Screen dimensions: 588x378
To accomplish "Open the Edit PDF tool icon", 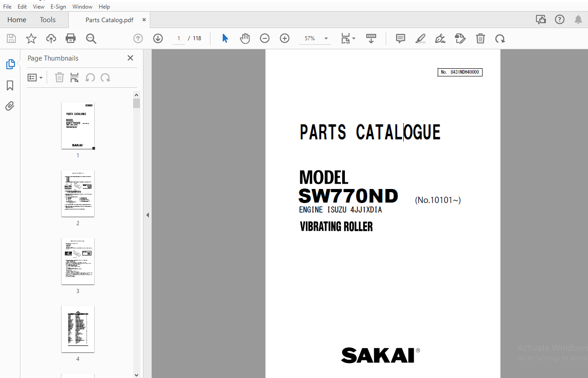I will point(460,38).
